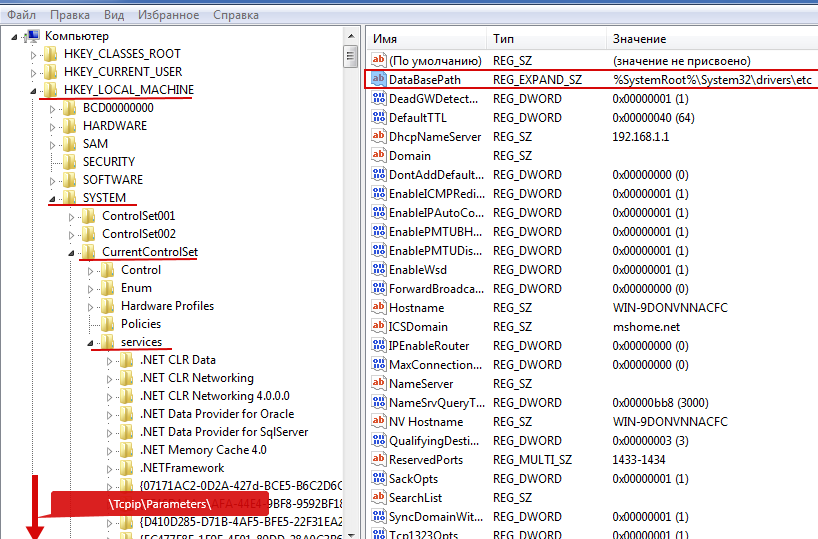Open the Избранное menu

pos(169,15)
